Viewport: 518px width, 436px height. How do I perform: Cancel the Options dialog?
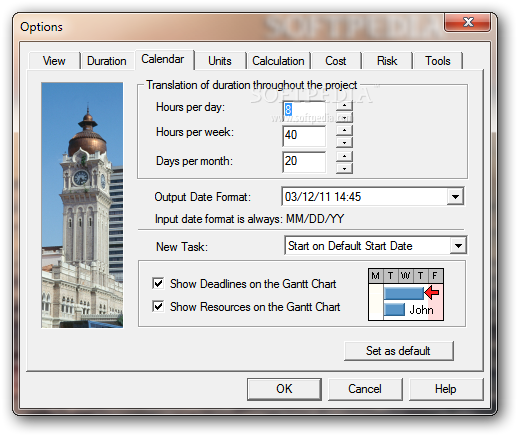[x=365, y=389]
